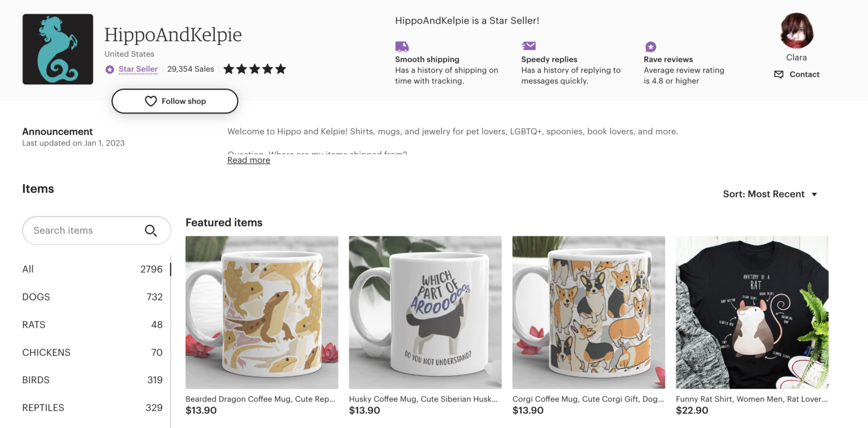The width and height of the screenshot is (868, 428).
Task: Click the purple Star Seller badge icon
Action: [x=110, y=70]
